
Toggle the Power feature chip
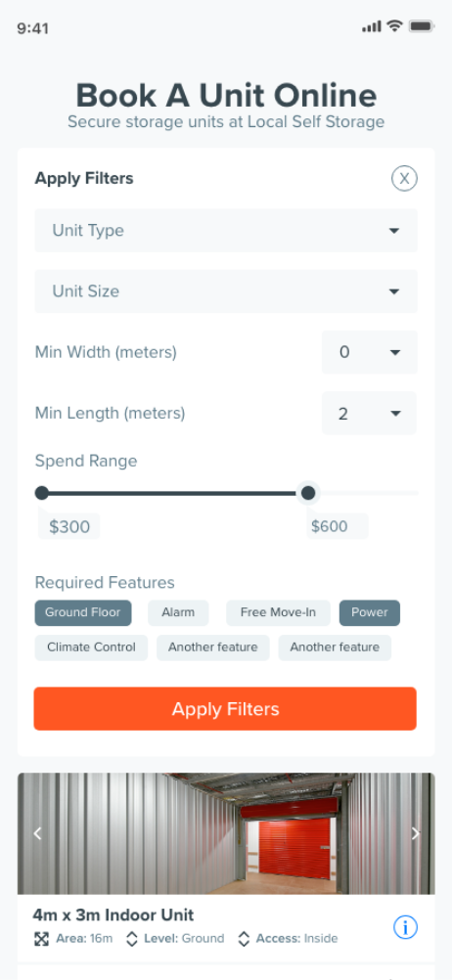pyautogui.click(x=369, y=612)
